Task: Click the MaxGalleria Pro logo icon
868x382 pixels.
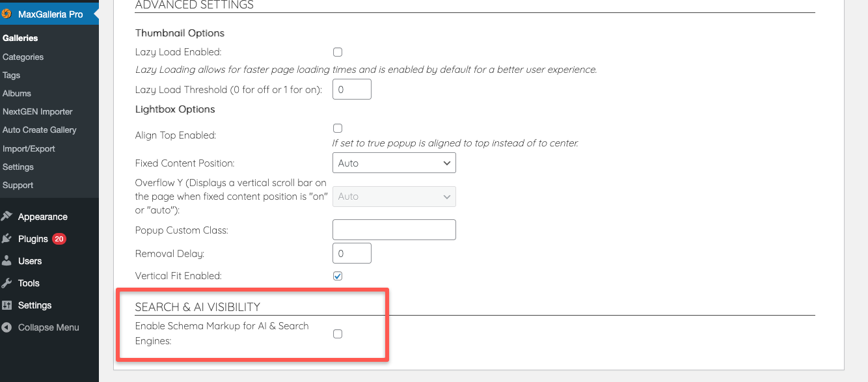Action: [x=7, y=14]
